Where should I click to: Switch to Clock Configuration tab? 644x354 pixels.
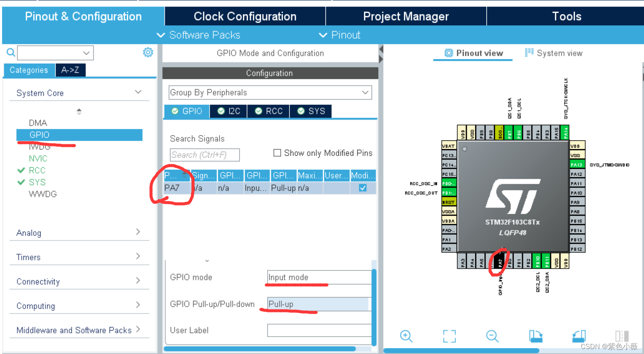(x=245, y=16)
